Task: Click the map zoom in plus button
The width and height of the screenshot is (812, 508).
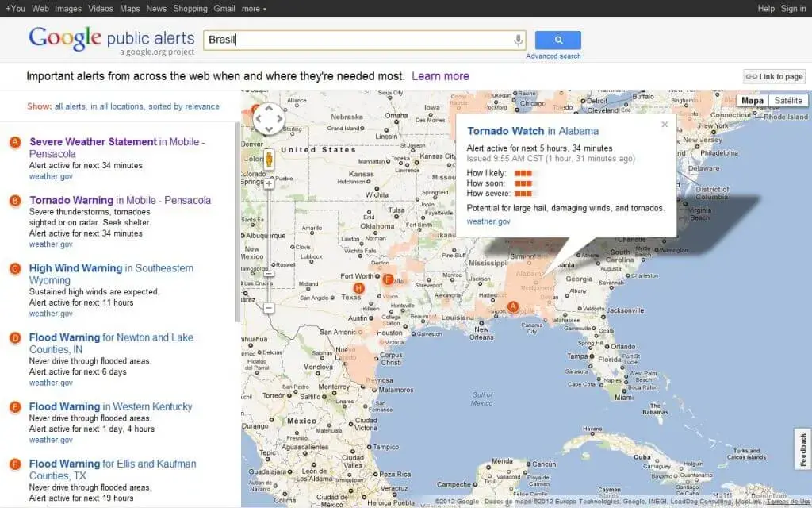Action: pyautogui.click(x=269, y=183)
